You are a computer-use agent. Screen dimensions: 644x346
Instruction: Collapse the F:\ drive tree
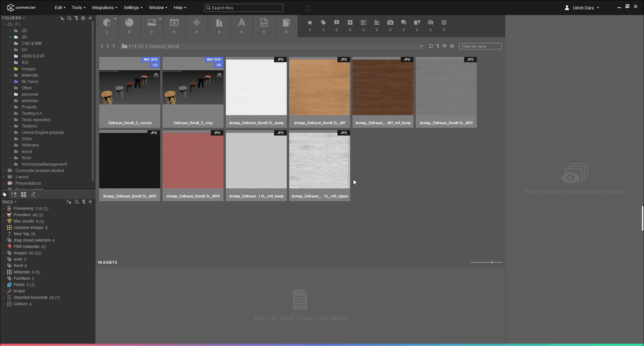(4, 24)
